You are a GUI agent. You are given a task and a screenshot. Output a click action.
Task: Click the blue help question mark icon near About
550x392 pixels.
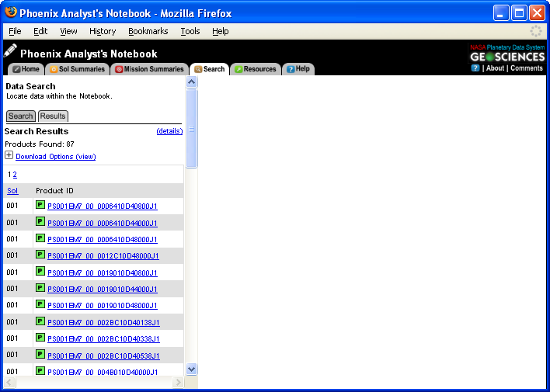475,68
